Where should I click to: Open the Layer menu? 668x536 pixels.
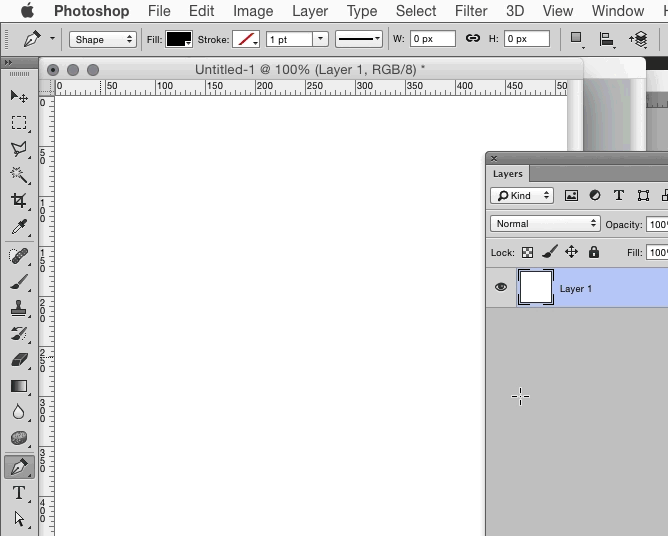pyautogui.click(x=310, y=11)
